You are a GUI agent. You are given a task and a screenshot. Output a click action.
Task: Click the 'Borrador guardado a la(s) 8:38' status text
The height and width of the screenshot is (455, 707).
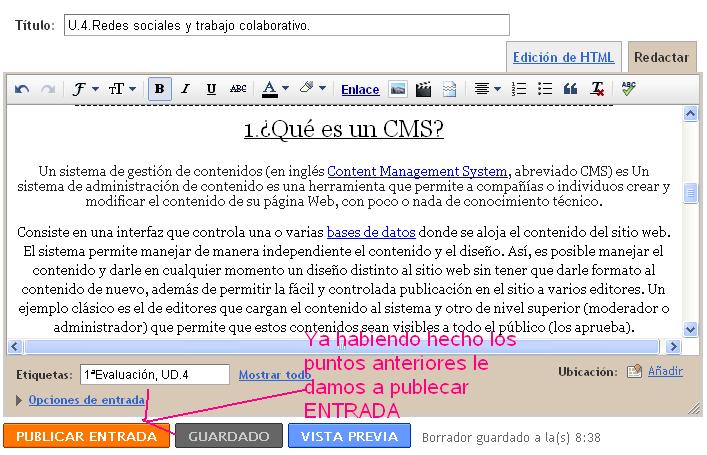click(x=511, y=437)
